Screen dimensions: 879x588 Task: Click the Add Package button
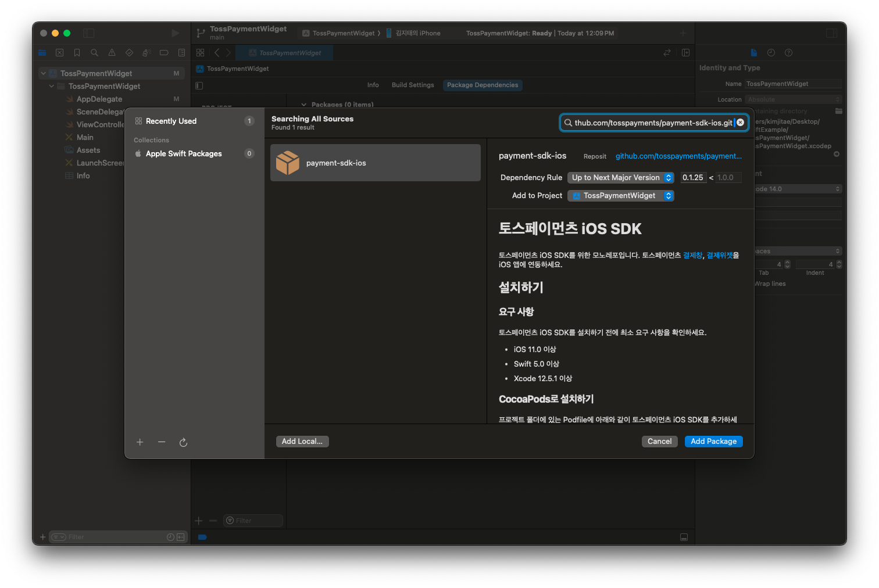click(713, 442)
